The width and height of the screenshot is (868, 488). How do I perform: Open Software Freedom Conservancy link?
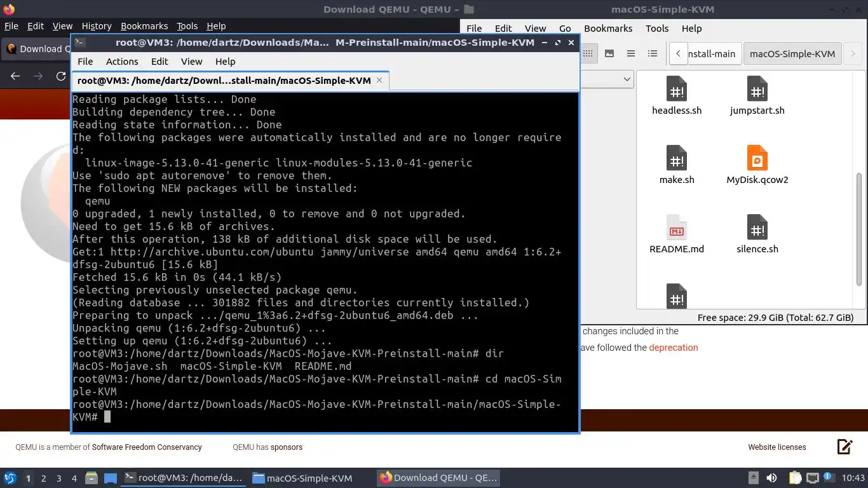[147, 447]
